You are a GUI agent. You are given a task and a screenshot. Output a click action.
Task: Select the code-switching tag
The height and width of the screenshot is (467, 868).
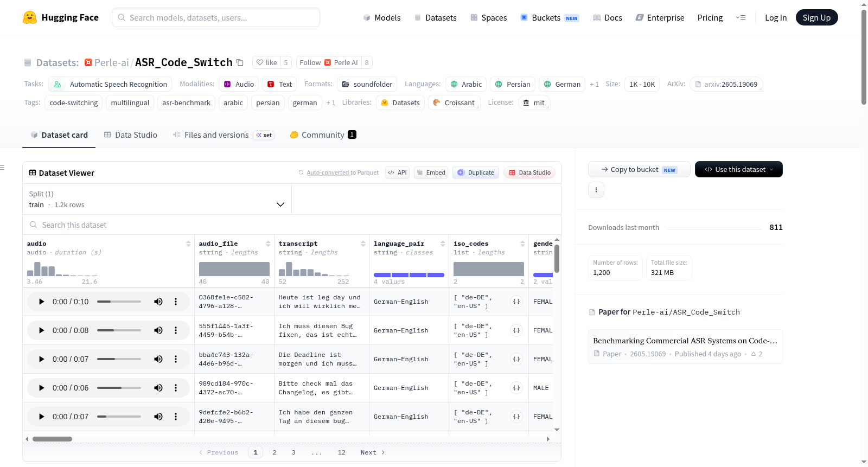[74, 103]
